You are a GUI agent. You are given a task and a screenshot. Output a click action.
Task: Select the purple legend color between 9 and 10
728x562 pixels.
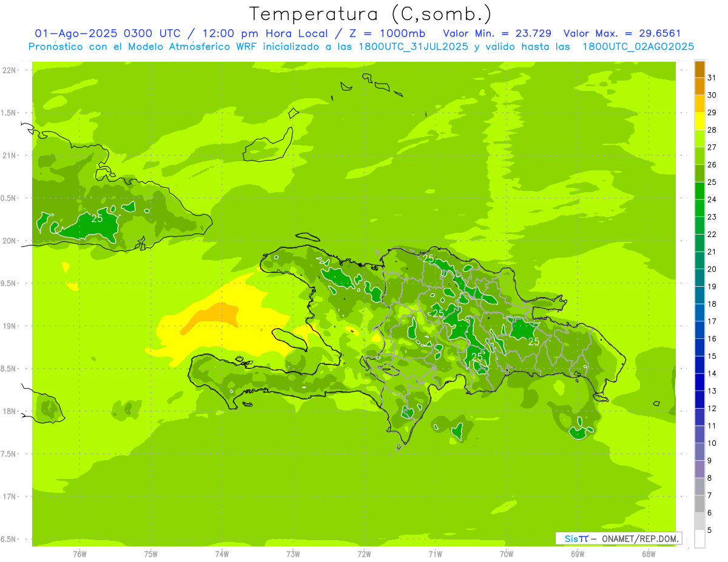[x=699, y=452]
